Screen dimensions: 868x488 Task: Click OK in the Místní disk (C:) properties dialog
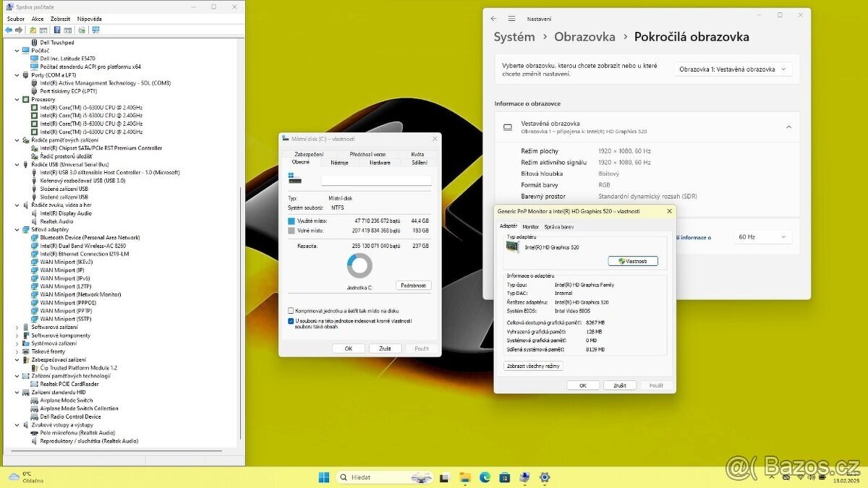click(349, 348)
